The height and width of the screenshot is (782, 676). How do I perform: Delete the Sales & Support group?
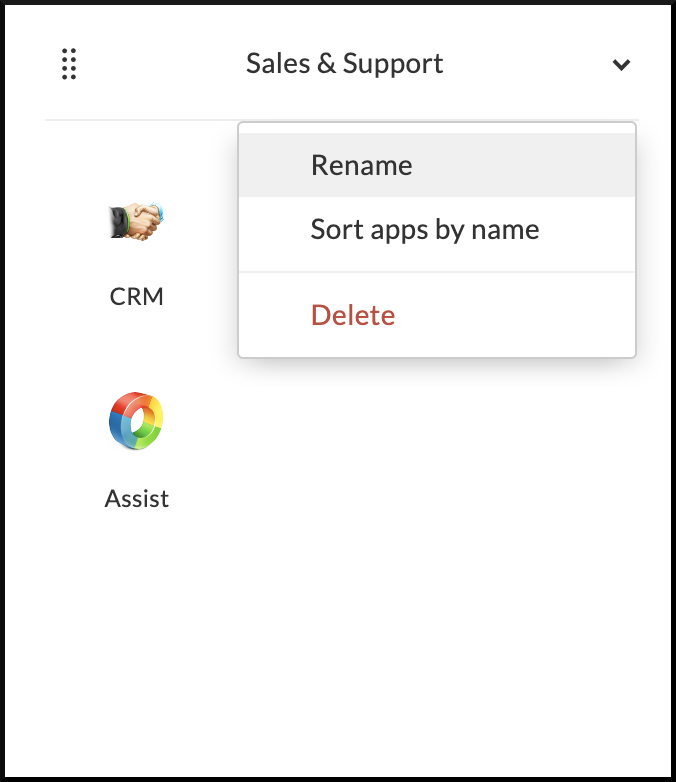tap(353, 316)
